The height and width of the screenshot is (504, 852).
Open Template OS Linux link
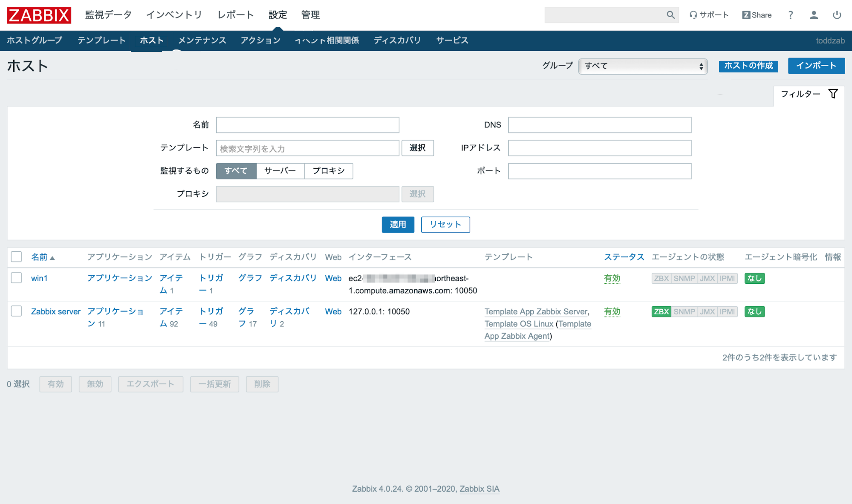pyautogui.click(x=519, y=324)
